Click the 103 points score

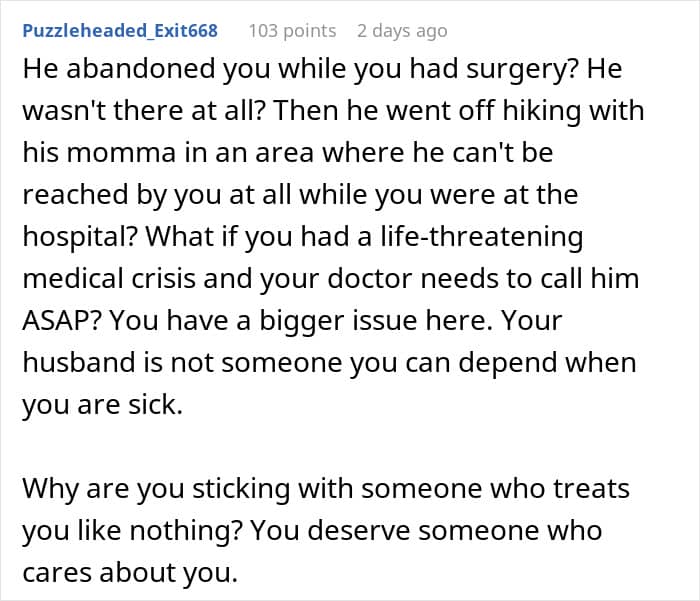[292, 31]
